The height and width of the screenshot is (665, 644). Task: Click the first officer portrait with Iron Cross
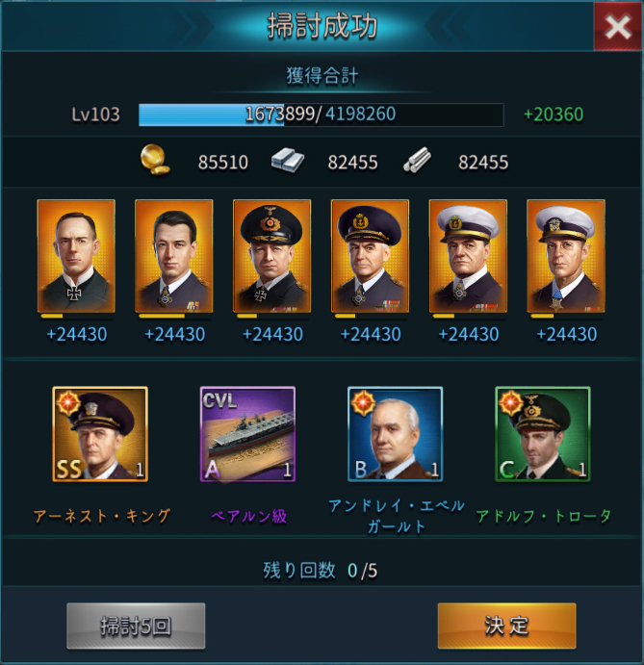76,256
